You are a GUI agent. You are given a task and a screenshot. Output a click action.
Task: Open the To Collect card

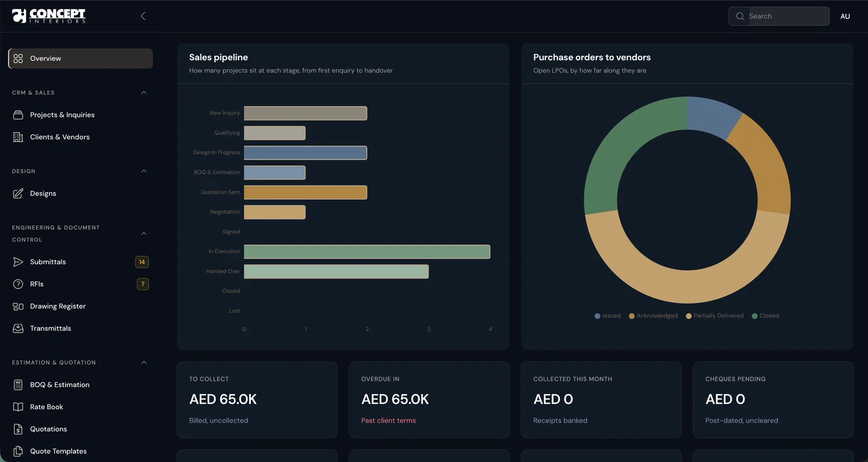(257, 400)
